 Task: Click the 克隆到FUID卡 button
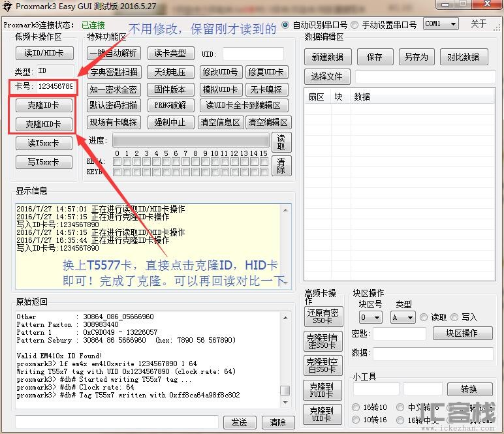point(322,390)
